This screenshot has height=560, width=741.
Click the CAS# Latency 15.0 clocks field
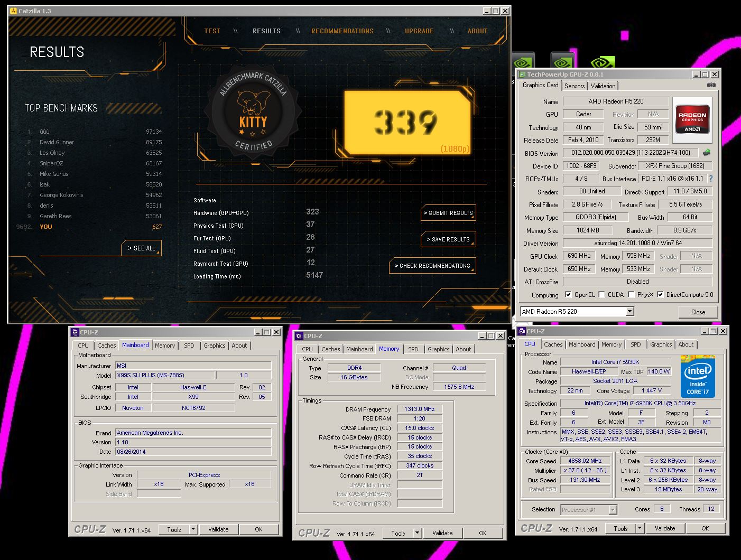[x=420, y=428]
